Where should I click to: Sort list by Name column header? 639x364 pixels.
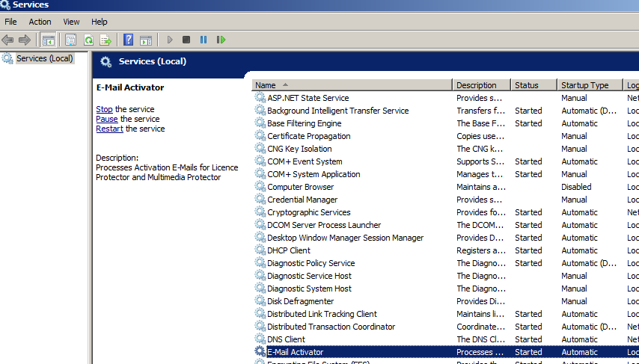[x=352, y=85]
